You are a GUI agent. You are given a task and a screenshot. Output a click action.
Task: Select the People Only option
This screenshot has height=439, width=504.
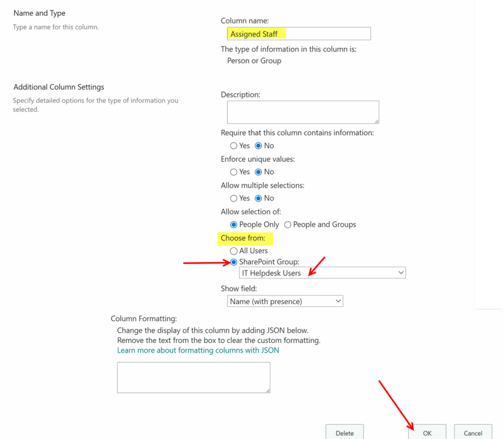point(234,225)
